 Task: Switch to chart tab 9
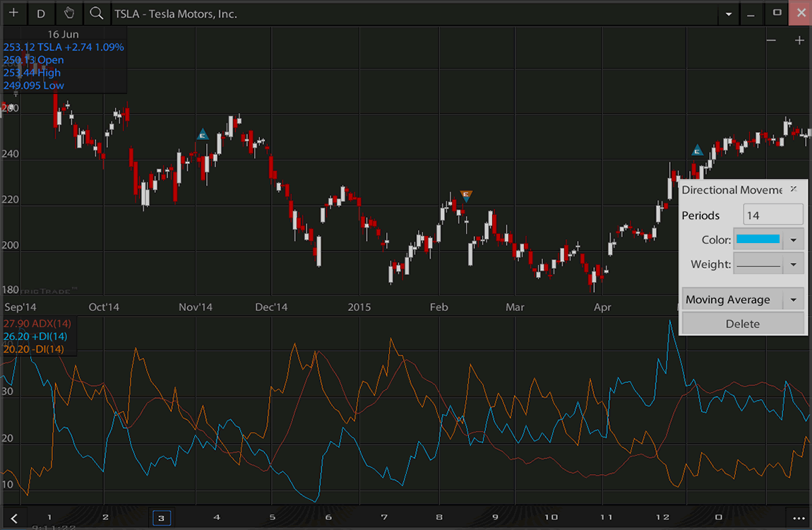coord(495,517)
